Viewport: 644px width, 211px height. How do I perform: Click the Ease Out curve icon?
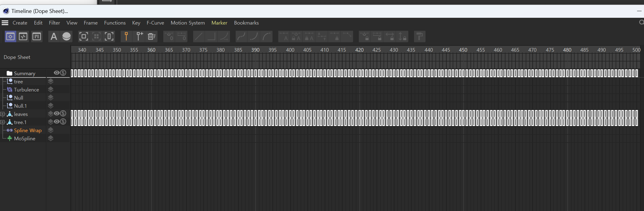267,36
